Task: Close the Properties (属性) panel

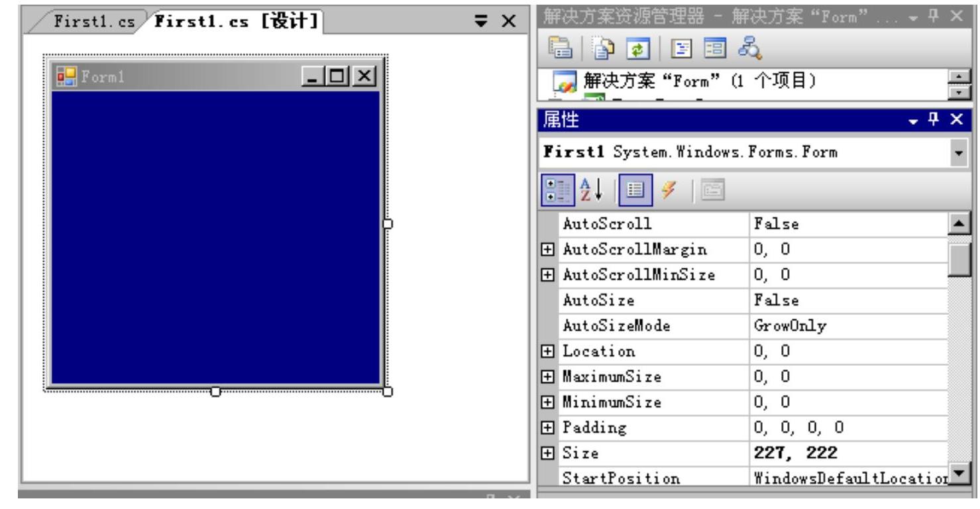Action: point(955,119)
